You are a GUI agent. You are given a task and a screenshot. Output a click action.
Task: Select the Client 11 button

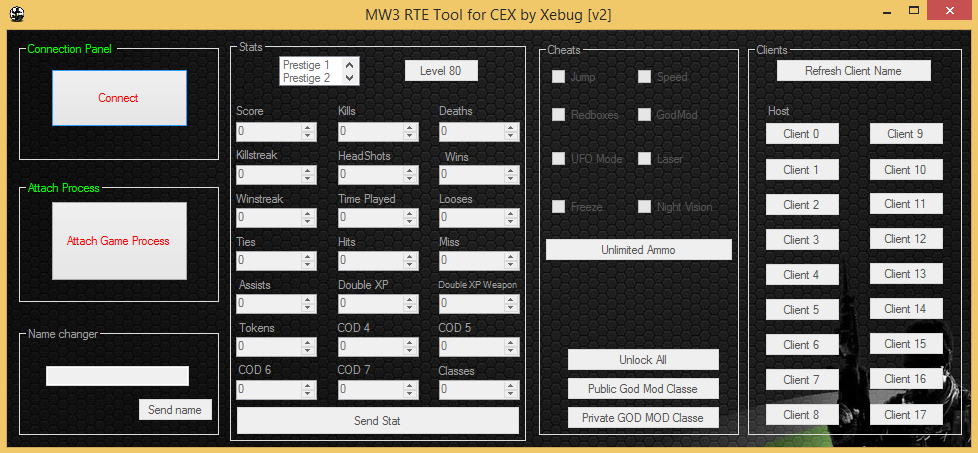(906, 204)
